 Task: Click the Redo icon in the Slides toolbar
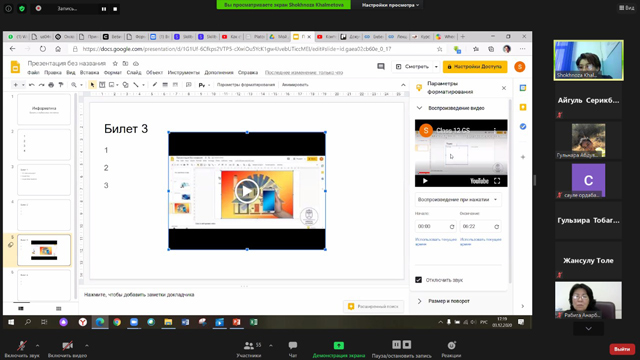(x=41, y=85)
